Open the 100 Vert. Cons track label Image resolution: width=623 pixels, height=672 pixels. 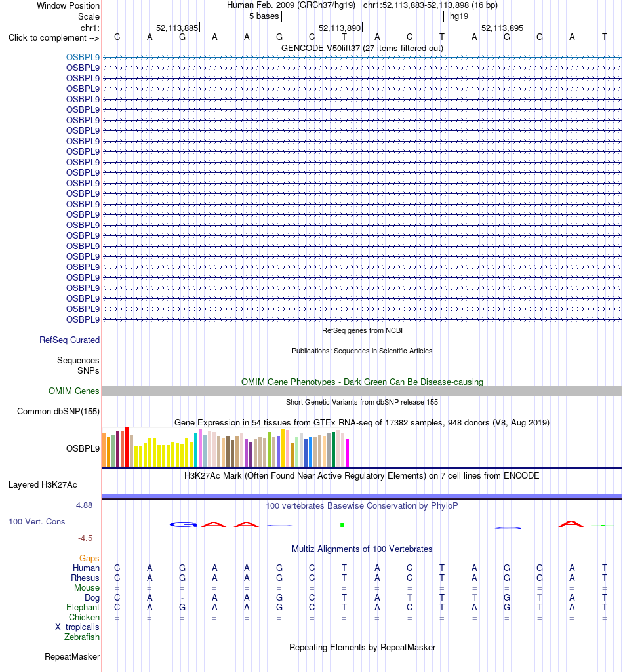(x=37, y=522)
